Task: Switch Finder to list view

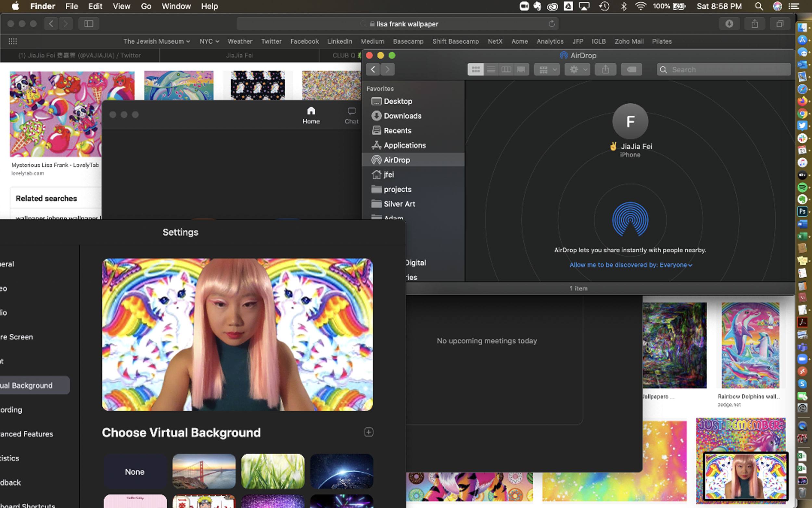Action: click(491, 70)
